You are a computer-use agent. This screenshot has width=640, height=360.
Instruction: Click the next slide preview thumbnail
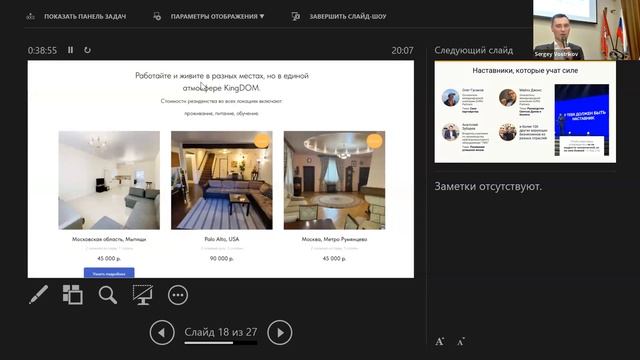point(525,112)
